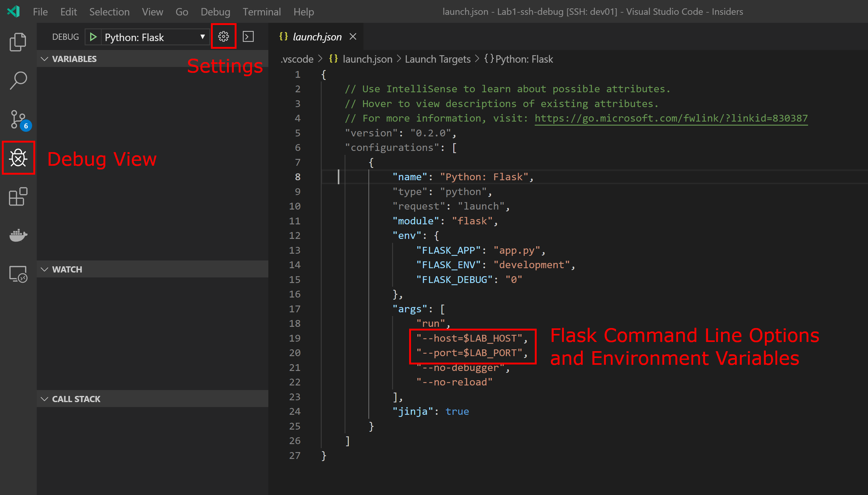
Task: Click line 8 containing "name" key
Action: [x=463, y=177]
